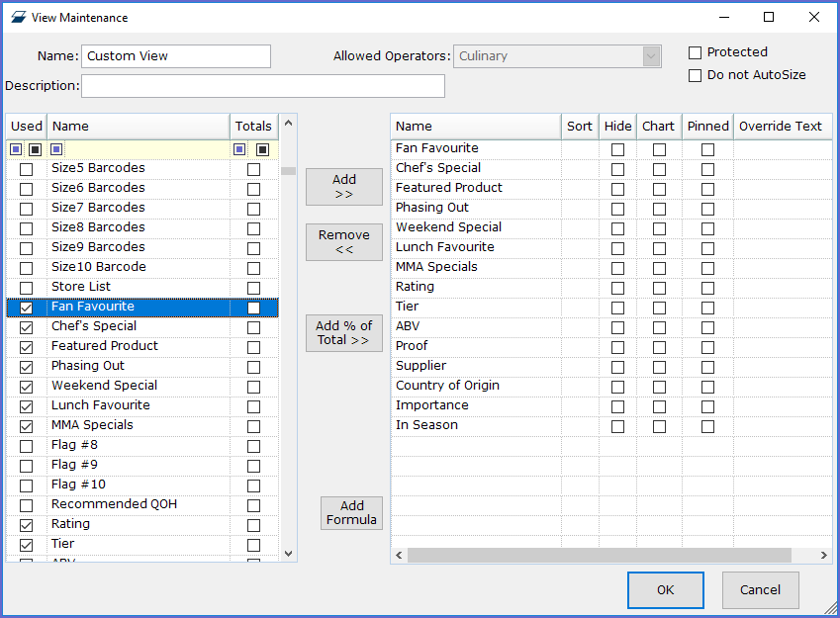
Task: Click into the Description text field
Action: pyautogui.click(x=263, y=86)
